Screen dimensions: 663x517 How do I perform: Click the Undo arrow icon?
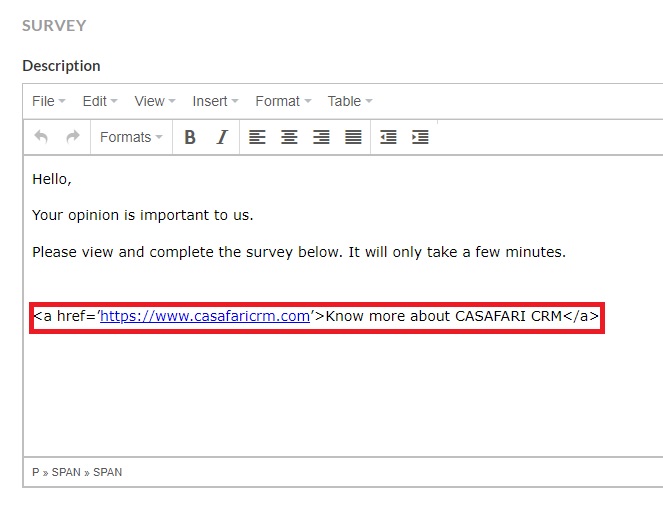(x=41, y=137)
